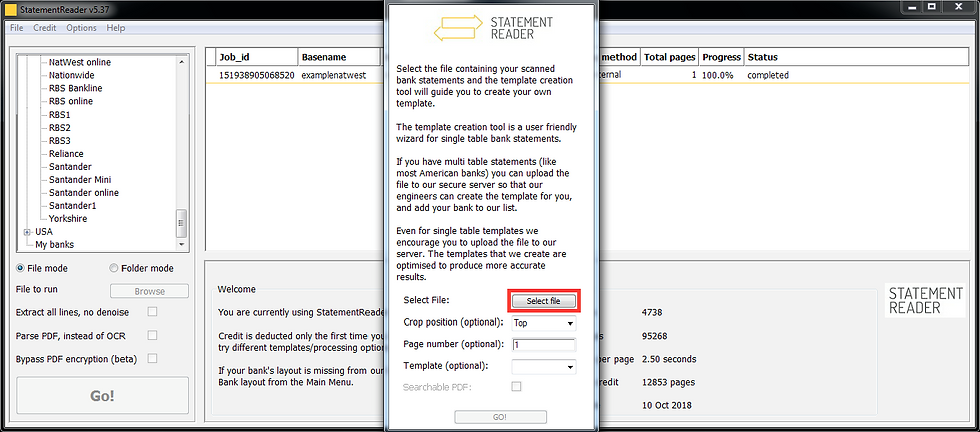Click the large Go! button
The height and width of the screenshot is (432, 980).
(x=102, y=396)
